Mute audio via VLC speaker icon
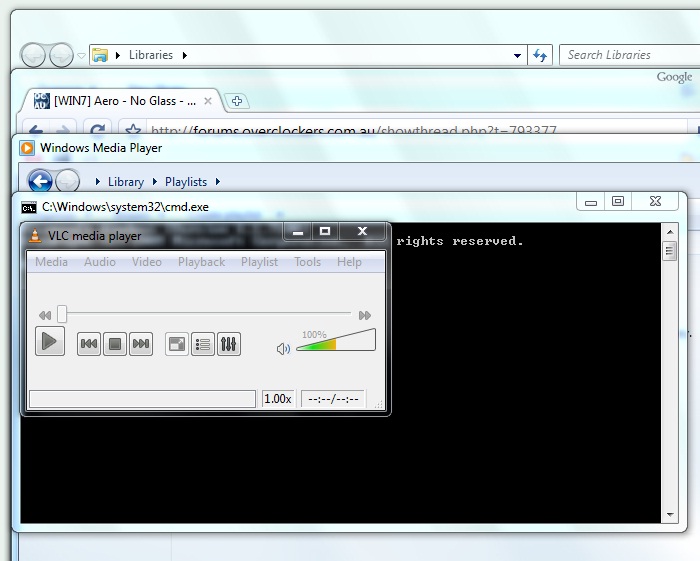Viewport: 700px width, 561px height. pos(283,349)
